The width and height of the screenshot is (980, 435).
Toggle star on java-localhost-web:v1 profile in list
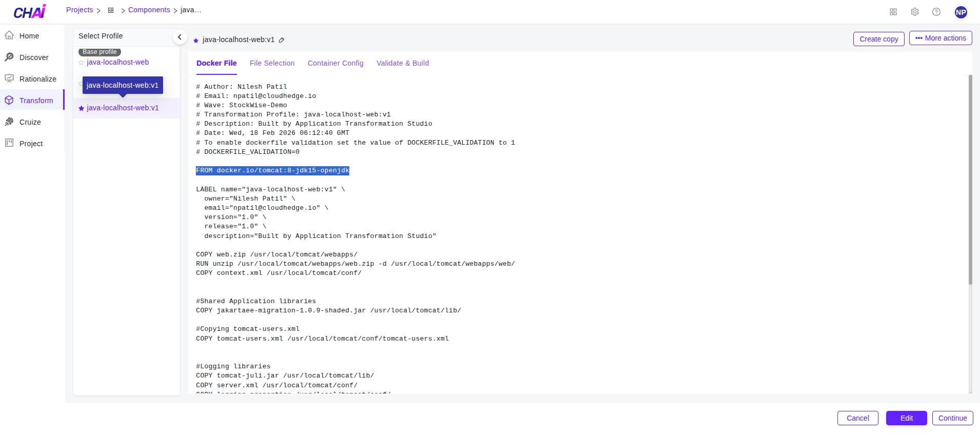coord(82,108)
